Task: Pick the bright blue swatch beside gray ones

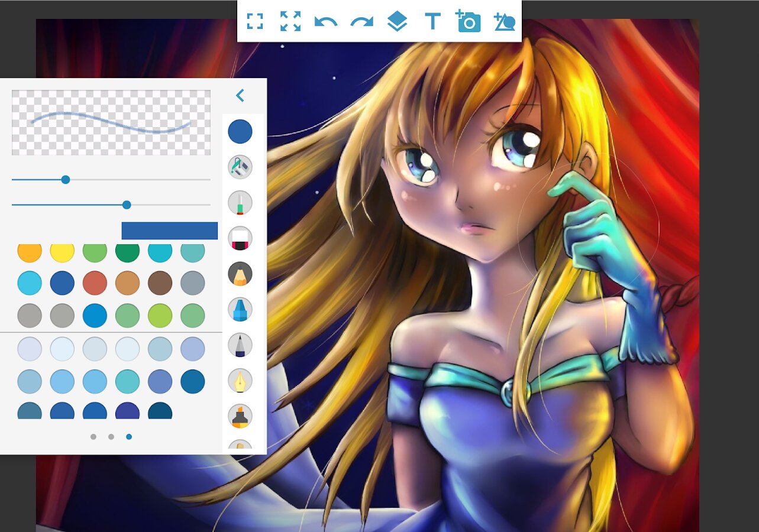Action: click(95, 316)
